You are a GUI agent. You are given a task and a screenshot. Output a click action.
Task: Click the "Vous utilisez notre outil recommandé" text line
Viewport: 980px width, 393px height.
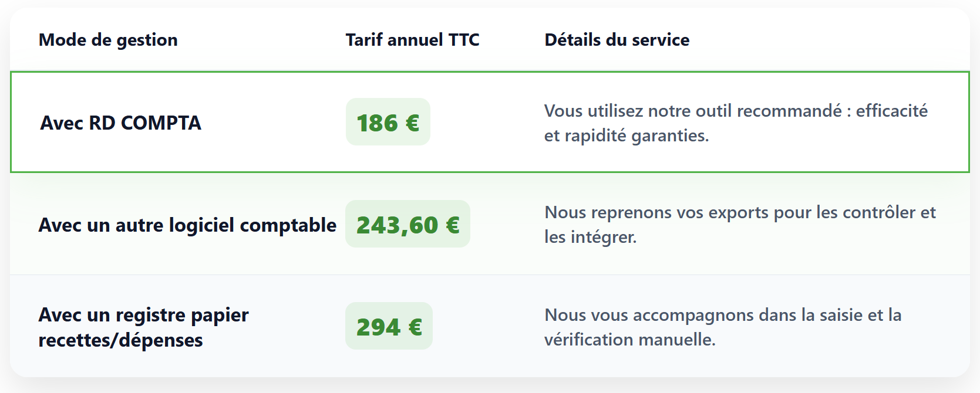click(693, 111)
